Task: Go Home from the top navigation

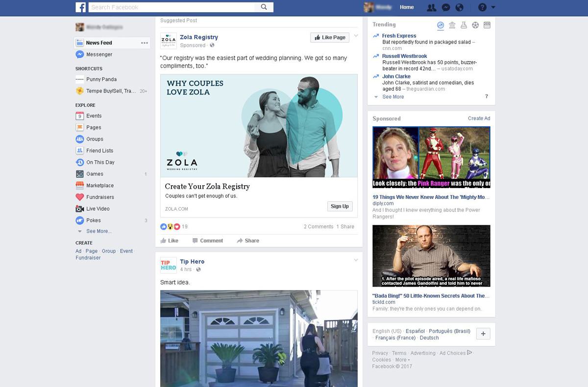Action: coord(408,7)
